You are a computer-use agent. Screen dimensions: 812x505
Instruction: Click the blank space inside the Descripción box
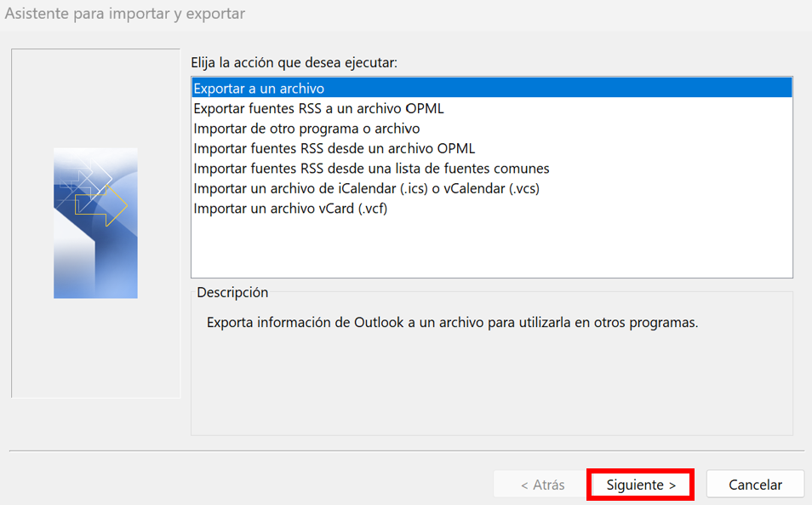tap(491, 383)
